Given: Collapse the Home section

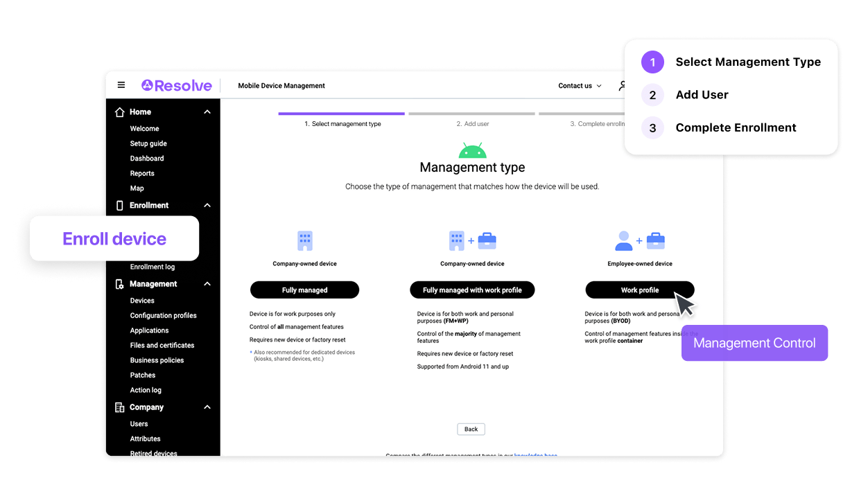Looking at the screenshot, I should click(x=207, y=112).
